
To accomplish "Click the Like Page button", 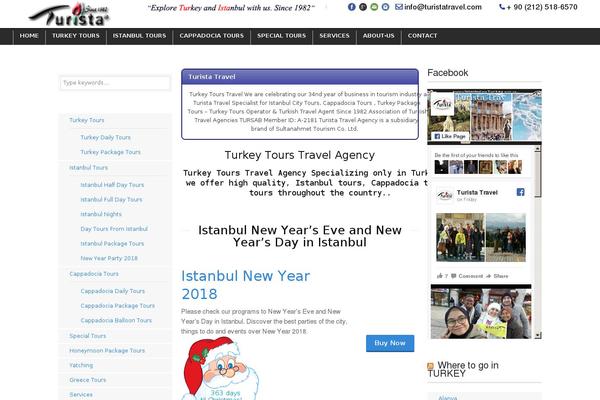I will (x=450, y=136).
